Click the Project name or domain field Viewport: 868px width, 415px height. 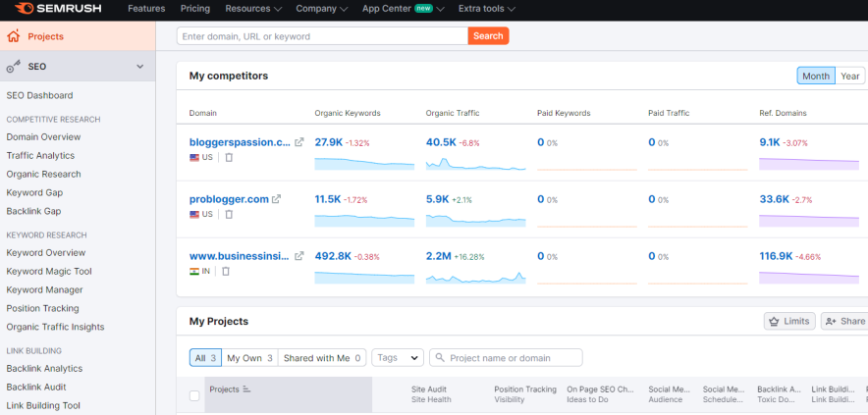[506, 357]
